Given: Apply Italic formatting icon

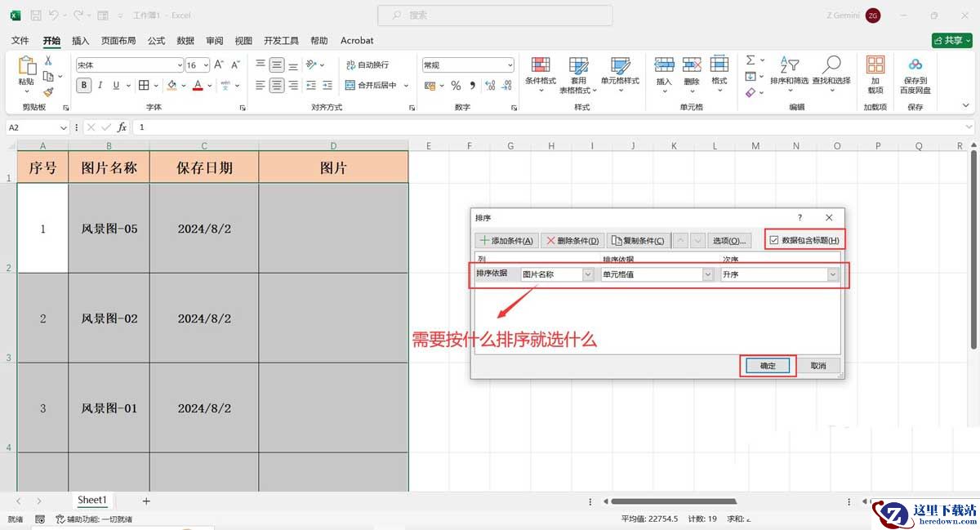Looking at the screenshot, I should click(100, 85).
